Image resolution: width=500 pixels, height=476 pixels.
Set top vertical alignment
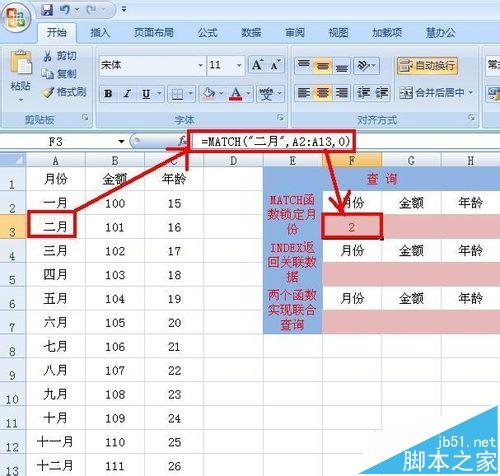click(x=303, y=65)
